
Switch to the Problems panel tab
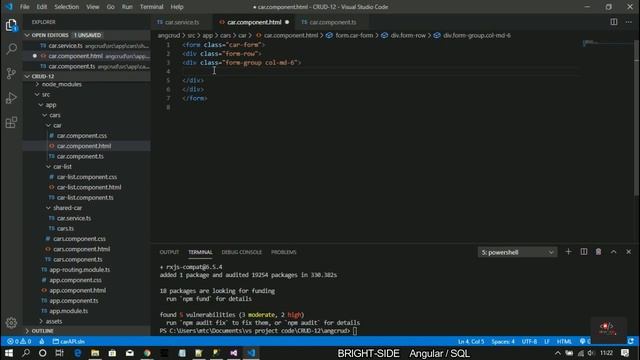[284, 252]
